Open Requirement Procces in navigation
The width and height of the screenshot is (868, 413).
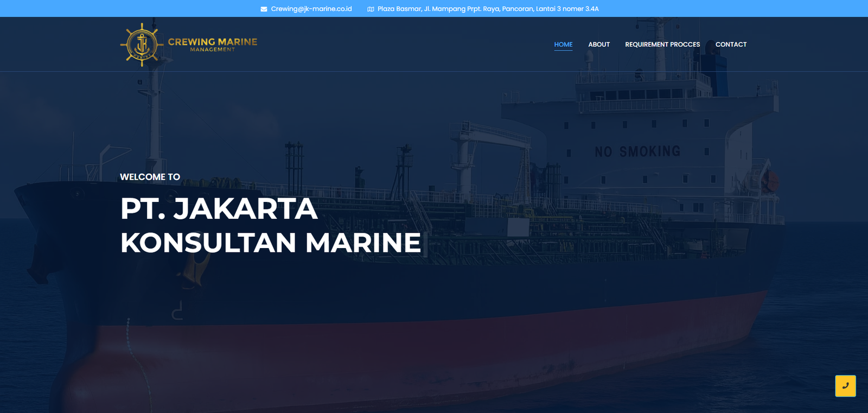coord(662,45)
